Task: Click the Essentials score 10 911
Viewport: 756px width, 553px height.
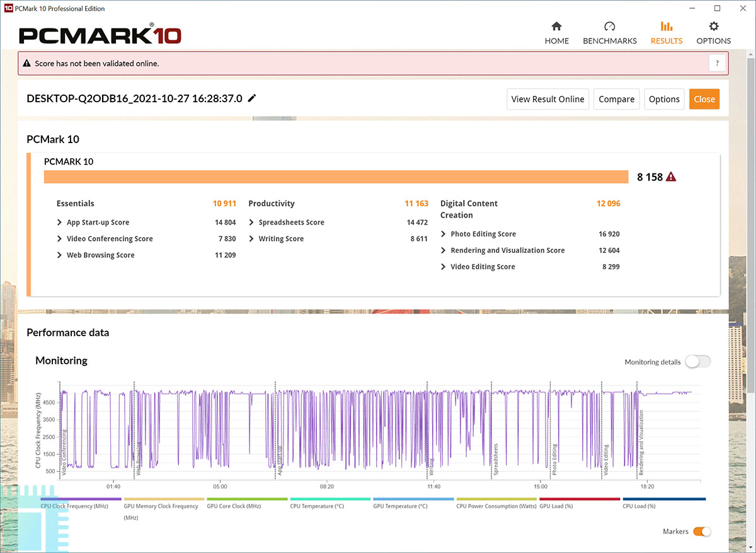Action: (x=224, y=204)
